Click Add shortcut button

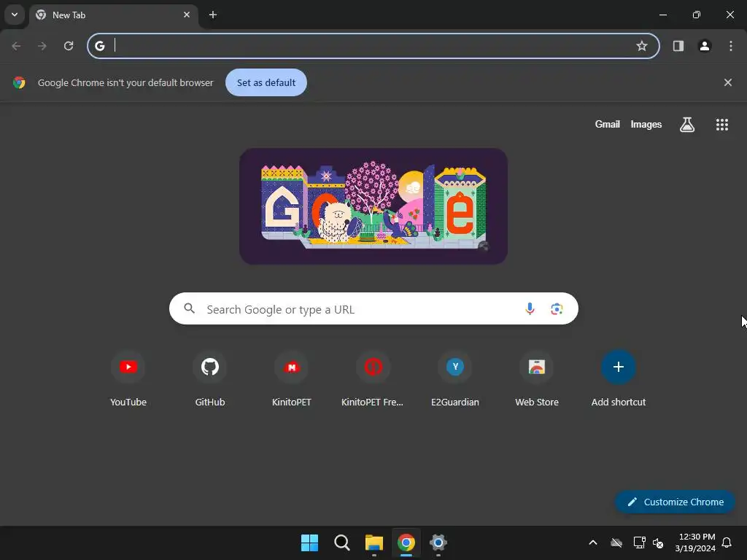click(619, 379)
